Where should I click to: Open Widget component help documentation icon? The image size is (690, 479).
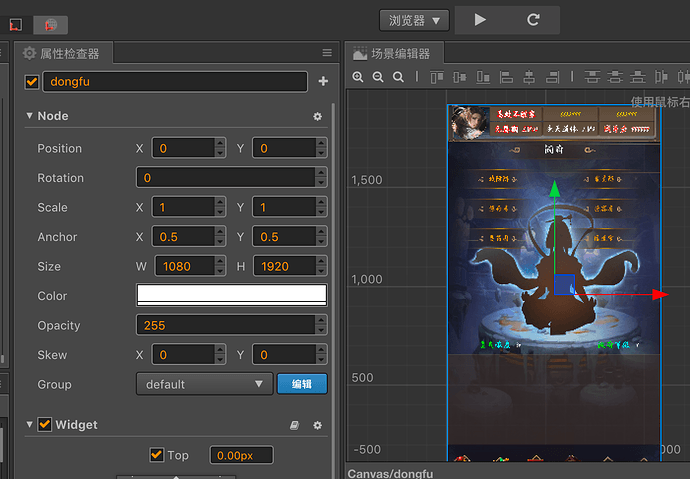[x=294, y=425]
